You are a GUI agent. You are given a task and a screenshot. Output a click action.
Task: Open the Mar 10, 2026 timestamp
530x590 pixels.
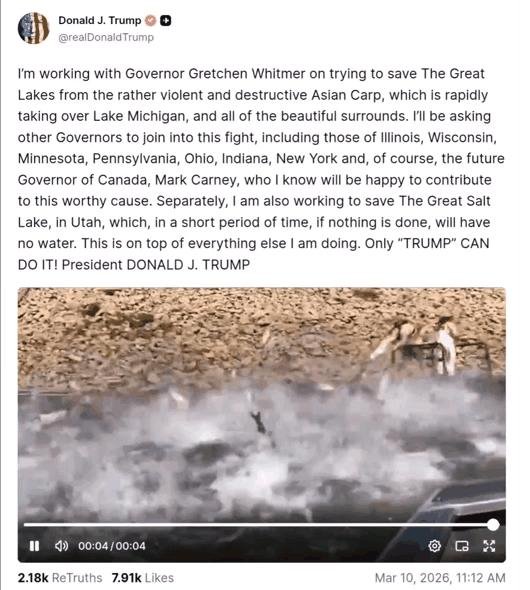click(440, 578)
